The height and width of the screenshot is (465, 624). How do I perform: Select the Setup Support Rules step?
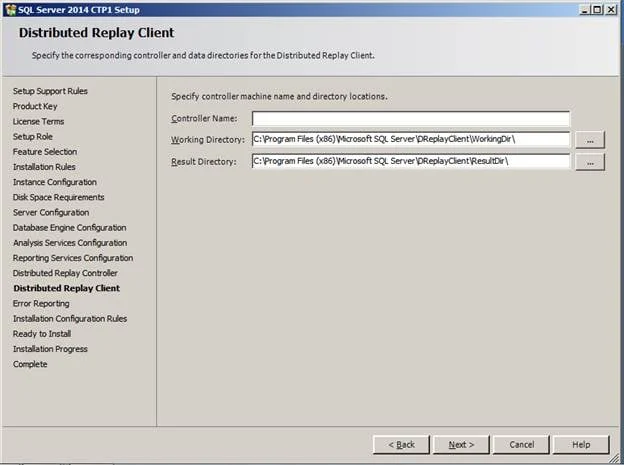(x=50, y=91)
